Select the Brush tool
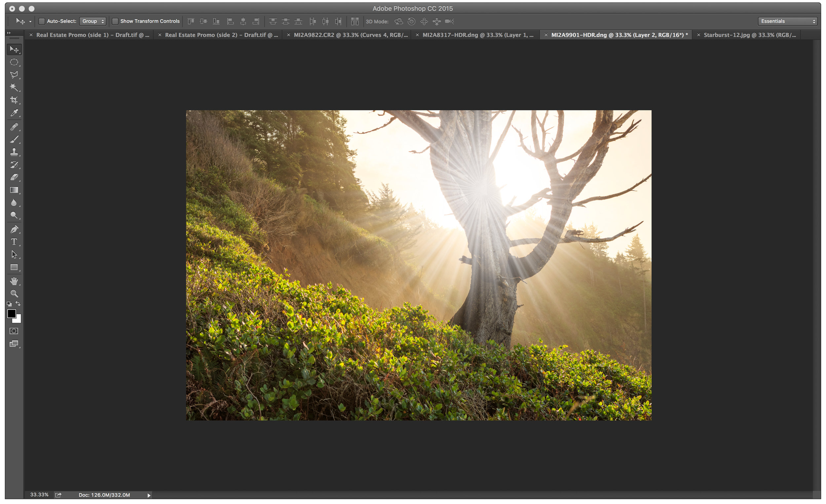This screenshot has width=826, height=504. (14, 139)
